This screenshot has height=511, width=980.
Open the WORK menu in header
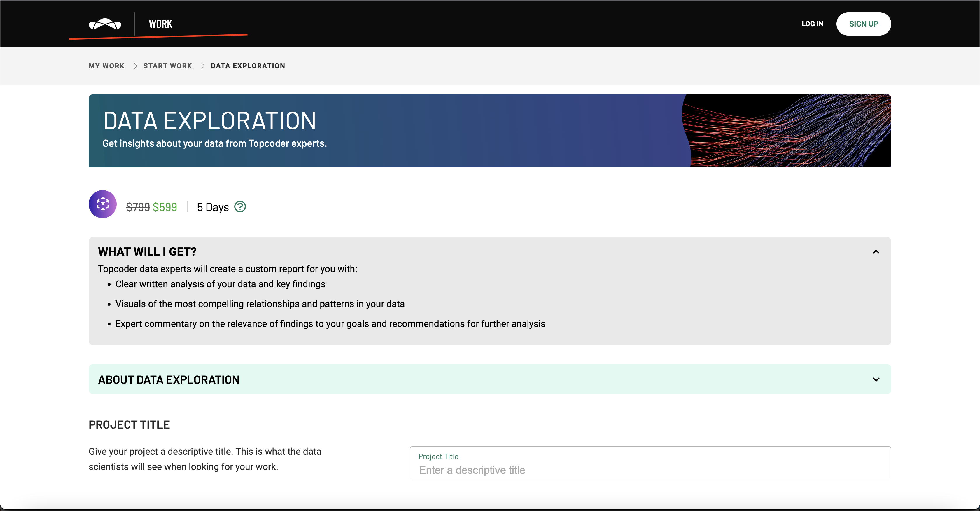coord(160,24)
